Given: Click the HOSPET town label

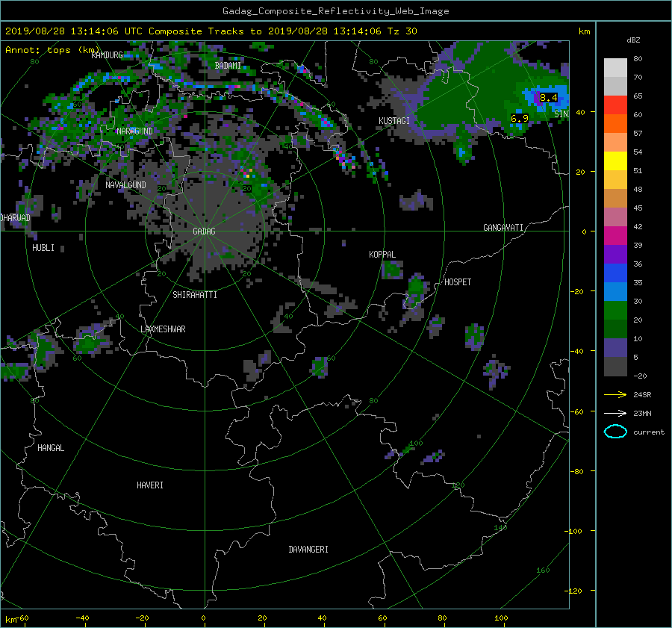Looking at the screenshot, I should tap(458, 282).
